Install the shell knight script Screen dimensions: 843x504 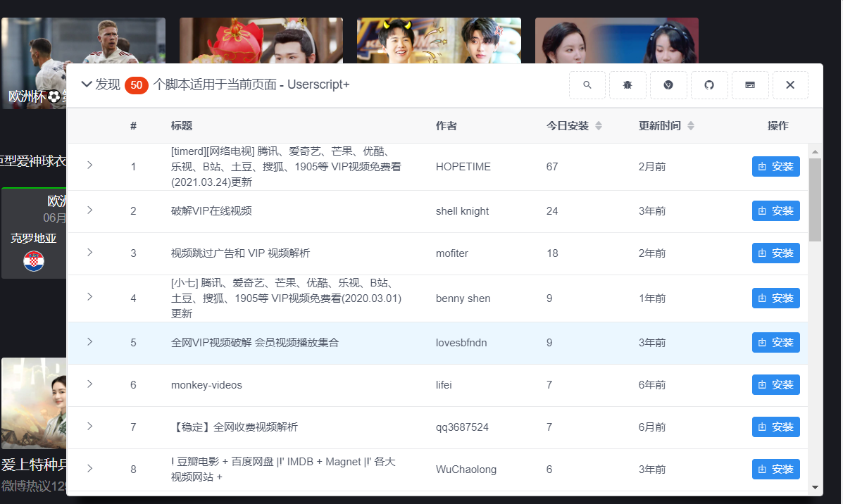click(x=776, y=210)
